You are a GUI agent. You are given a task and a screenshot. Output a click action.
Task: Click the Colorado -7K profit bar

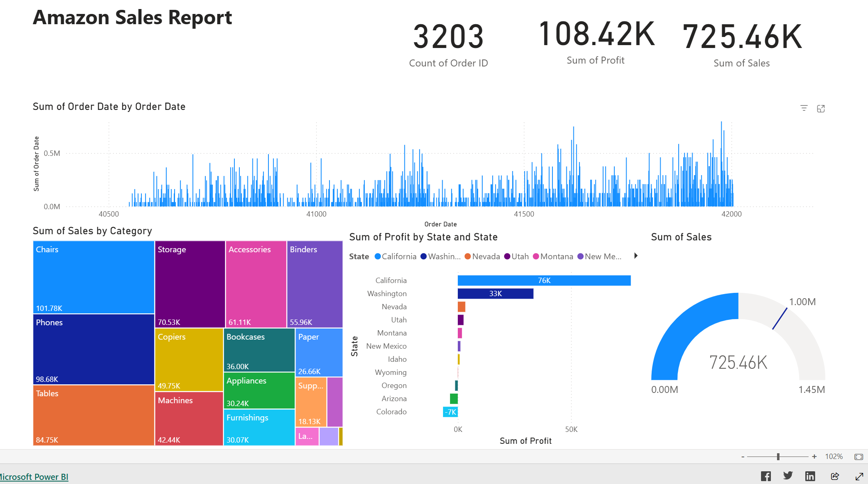pyautogui.click(x=450, y=411)
